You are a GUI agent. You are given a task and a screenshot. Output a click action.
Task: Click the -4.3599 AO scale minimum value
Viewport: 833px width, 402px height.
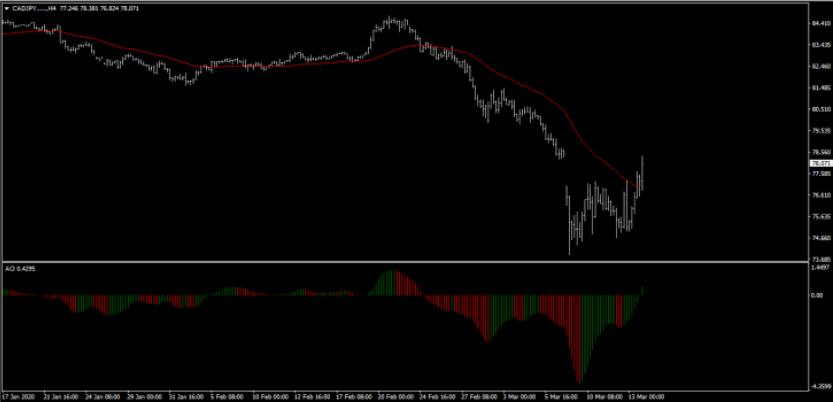pyautogui.click(x=818, y=386)
